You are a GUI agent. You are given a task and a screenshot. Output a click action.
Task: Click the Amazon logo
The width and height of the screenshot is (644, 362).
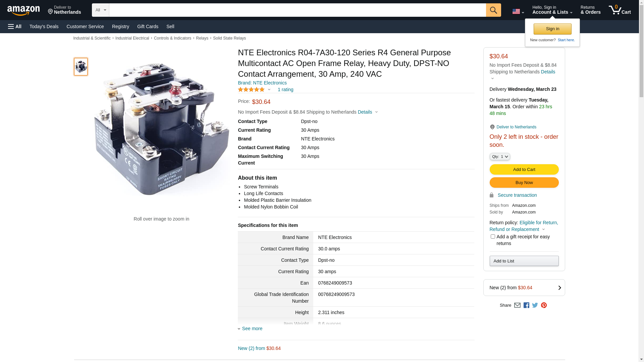pos(23,10)
